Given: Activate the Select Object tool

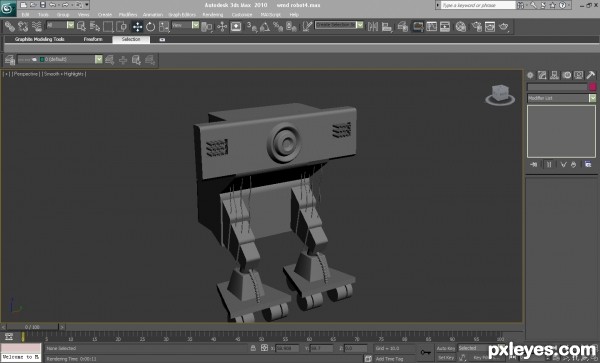Looking at the screenshot, I should pos(81,26).
